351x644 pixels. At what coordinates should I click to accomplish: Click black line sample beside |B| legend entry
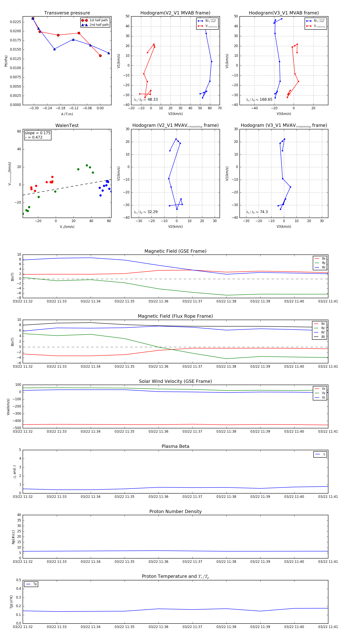coord(316,337)
